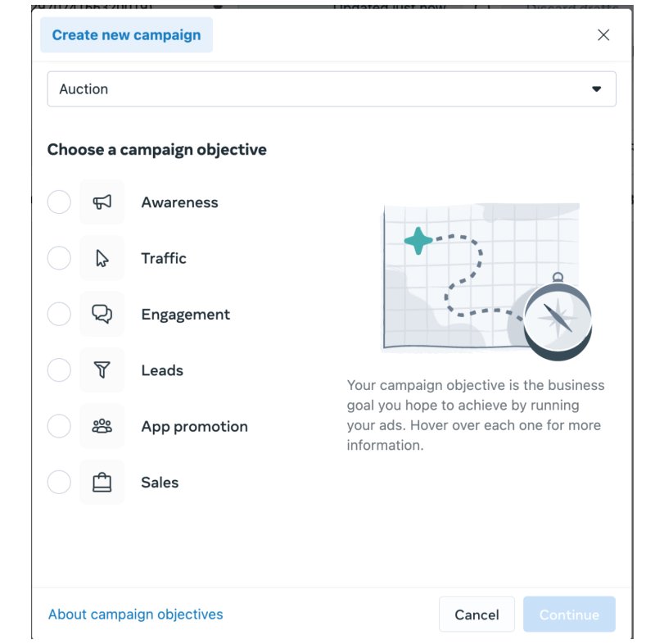Select the Traffic radio button

pos(59,258)
